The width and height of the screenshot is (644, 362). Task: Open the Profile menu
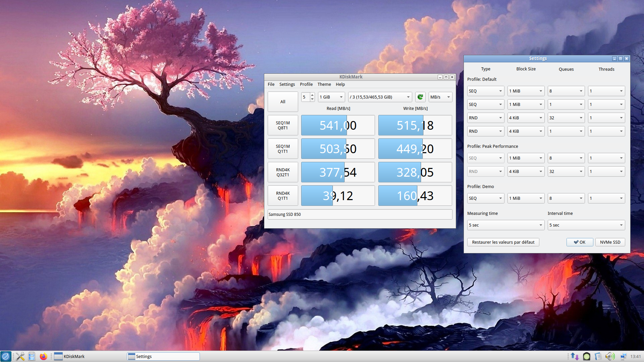[306, 84]
